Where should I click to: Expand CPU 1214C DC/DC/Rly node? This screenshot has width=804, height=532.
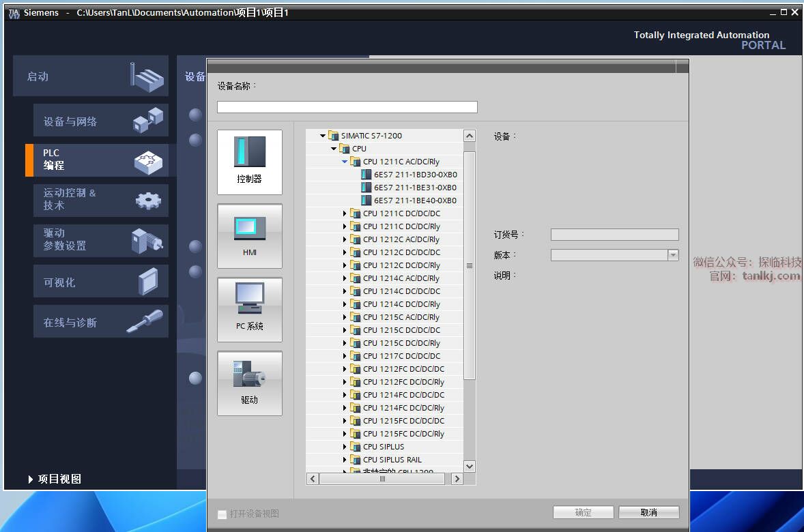tap(345, 304)
